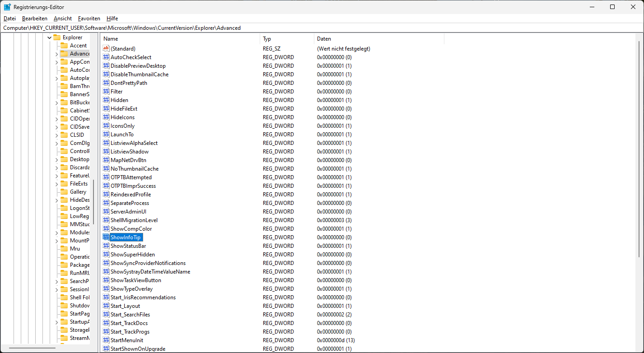Click the string icon of (Standard) value
The image size is (644, 353).
(106, 48)
